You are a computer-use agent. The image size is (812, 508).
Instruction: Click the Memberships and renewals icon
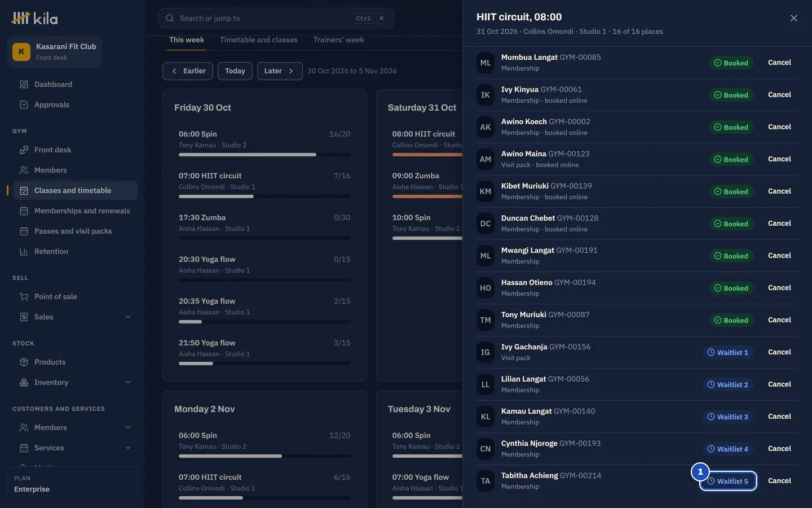tap(24, 211)
